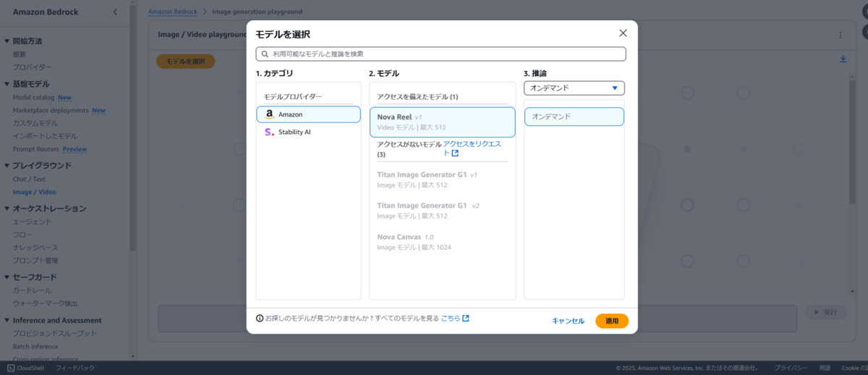Click Amazon Bedrock breadcrumb link
868x375 pixels.
173,12
